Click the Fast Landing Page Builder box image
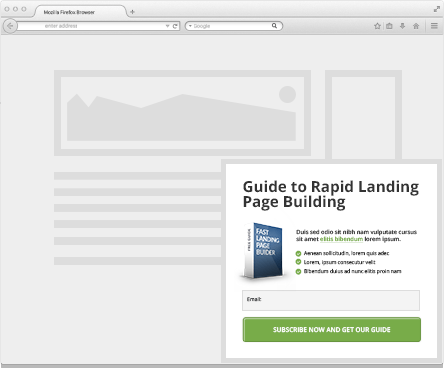This screenshot has width=444, height=368. click(x=263, y=250)
